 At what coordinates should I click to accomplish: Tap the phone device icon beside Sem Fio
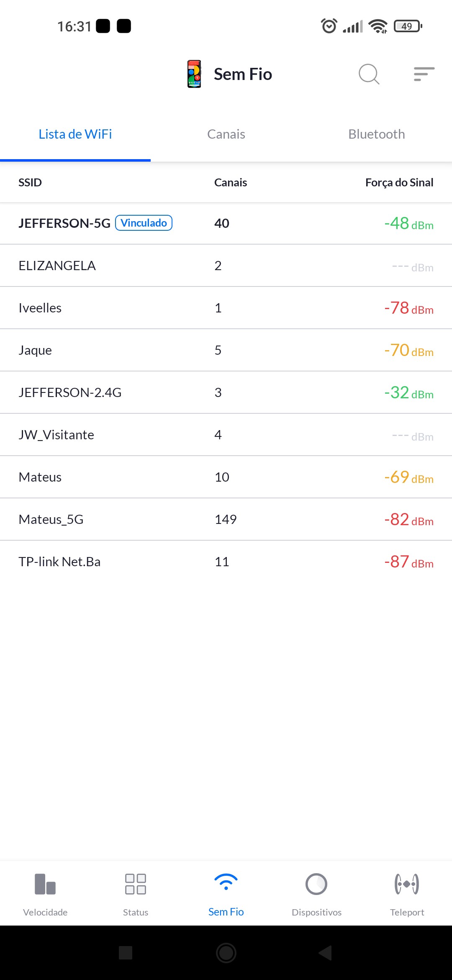click(x=194, y=74)
